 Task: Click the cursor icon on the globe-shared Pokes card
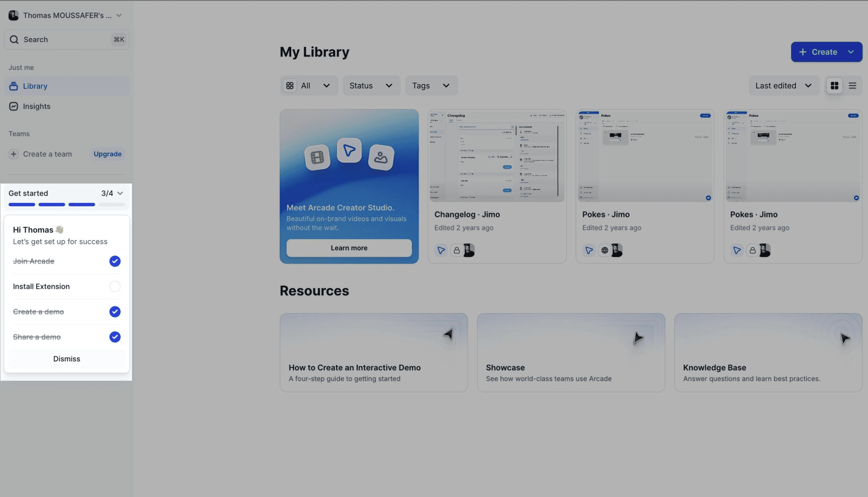589,251
